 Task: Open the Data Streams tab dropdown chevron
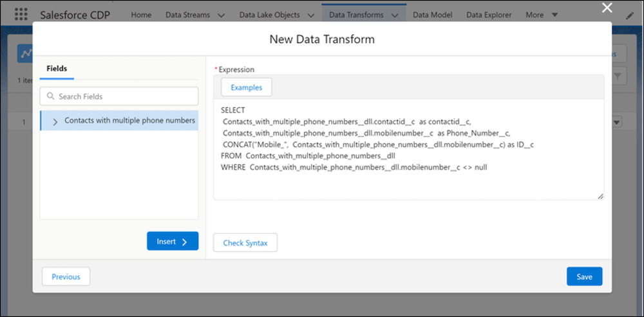coord(220,15)
